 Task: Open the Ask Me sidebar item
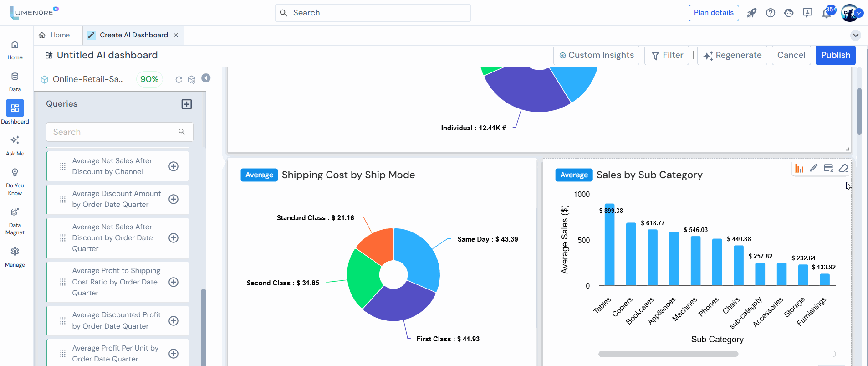[15, 145]
